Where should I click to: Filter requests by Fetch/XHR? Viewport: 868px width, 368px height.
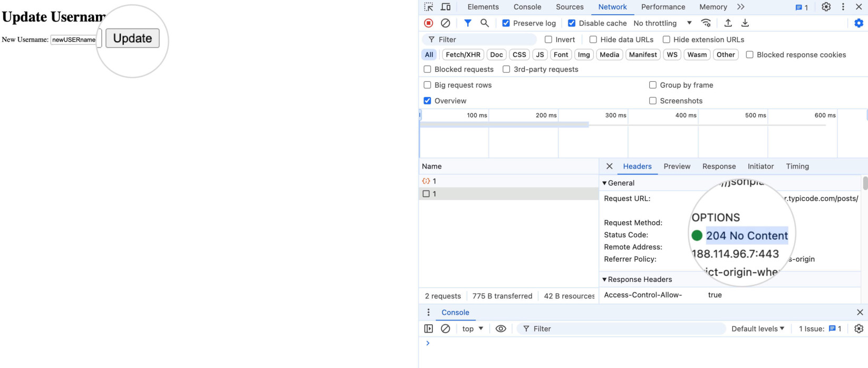(463, 55)
